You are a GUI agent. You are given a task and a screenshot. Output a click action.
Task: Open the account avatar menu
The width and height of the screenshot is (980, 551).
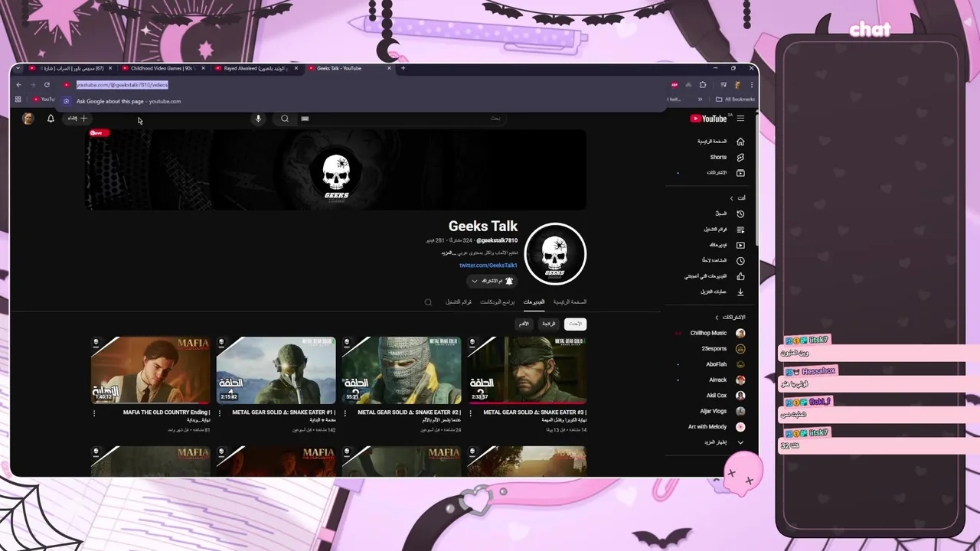pyautogui.click(x=28, y=119)
